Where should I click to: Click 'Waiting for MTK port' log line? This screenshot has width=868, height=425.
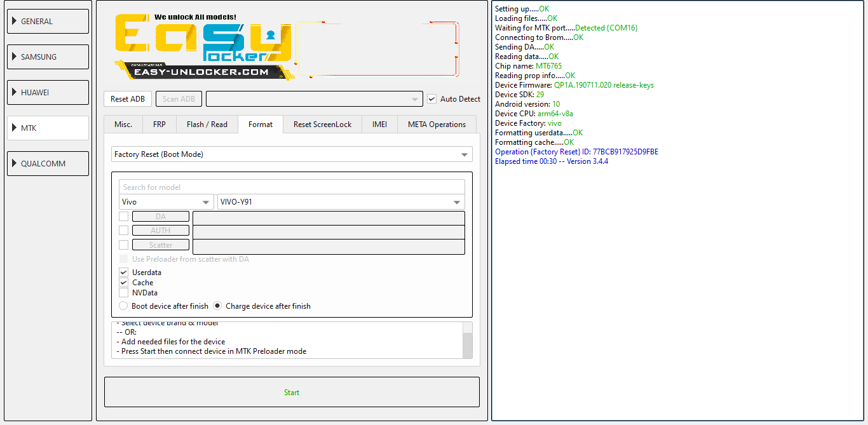[x=566, y=28]
